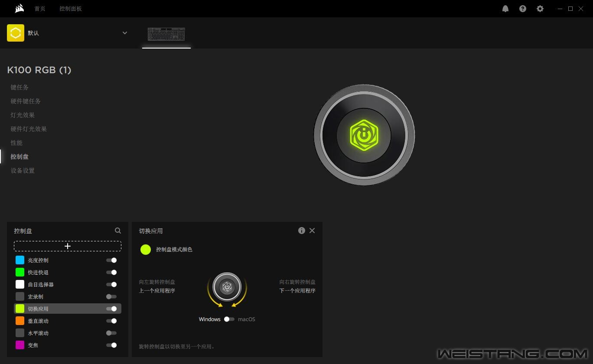Click the blue 亮度控制 color swatch

click(x=20, y=260)
